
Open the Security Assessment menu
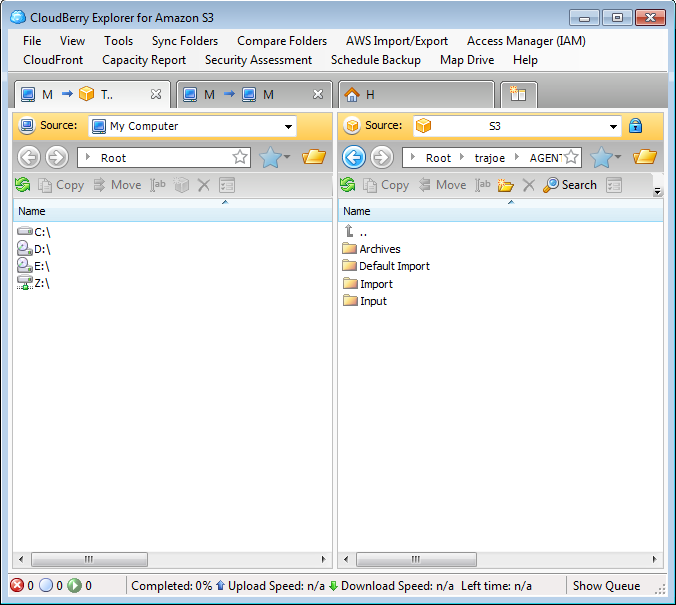[x=258, y=60]
